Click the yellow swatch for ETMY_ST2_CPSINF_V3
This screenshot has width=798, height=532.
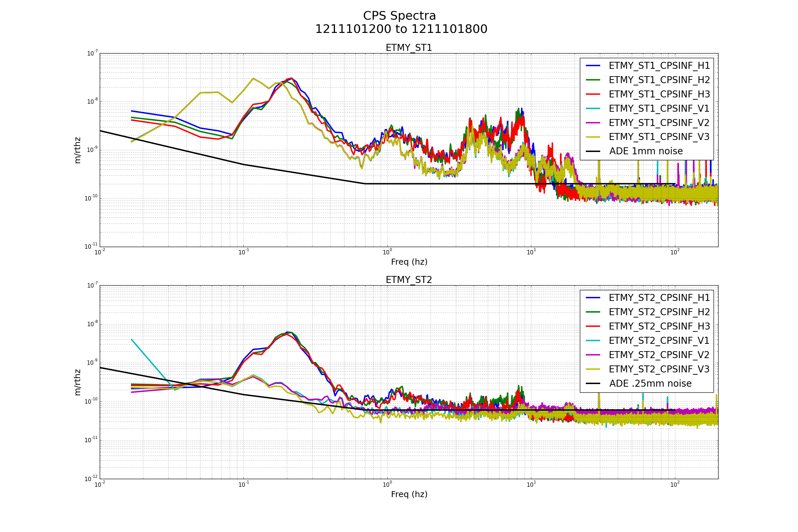pos(593,369)
